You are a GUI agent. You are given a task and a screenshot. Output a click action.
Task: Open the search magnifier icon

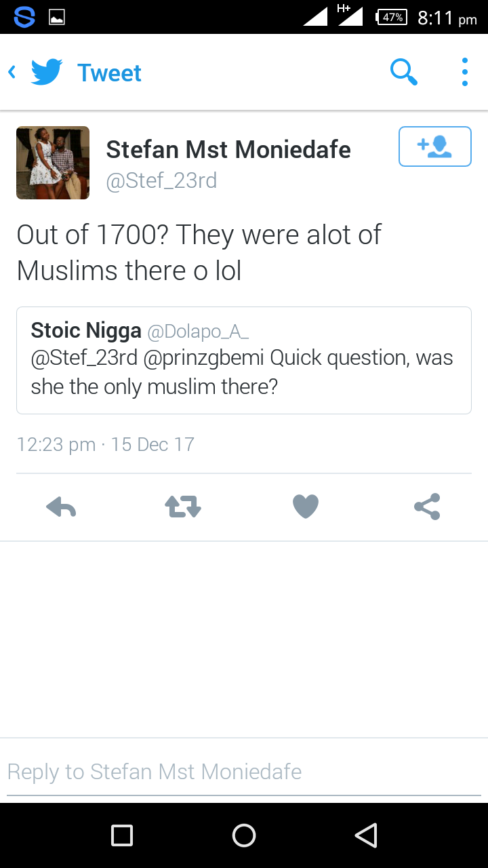404,72
